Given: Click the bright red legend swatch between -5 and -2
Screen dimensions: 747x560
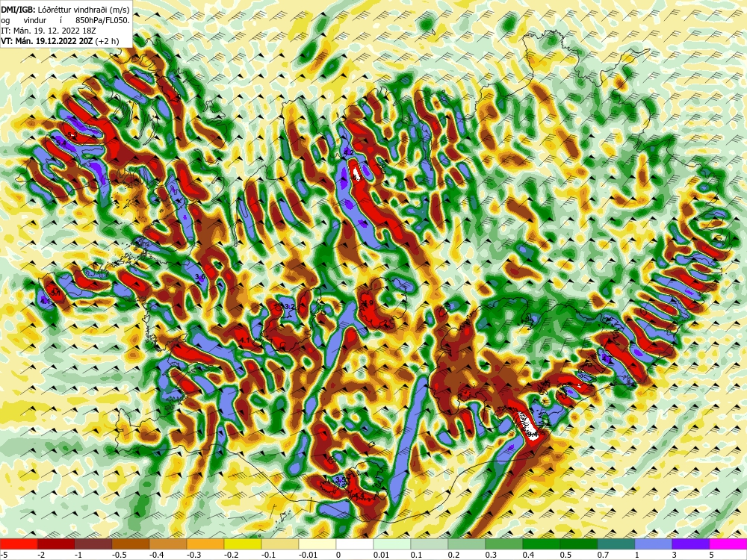Looking at the screenshot, I should click(x=19, y=544).
